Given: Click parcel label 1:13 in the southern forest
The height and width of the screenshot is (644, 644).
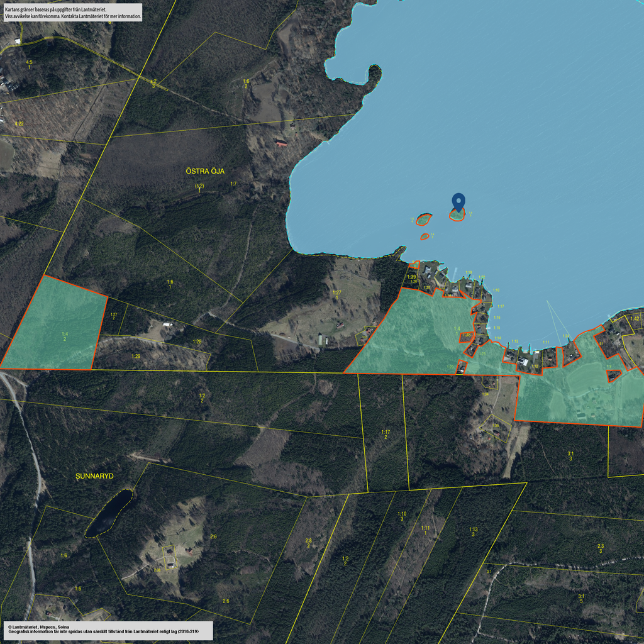Looking at the screenshot, I should pos(473,530).
